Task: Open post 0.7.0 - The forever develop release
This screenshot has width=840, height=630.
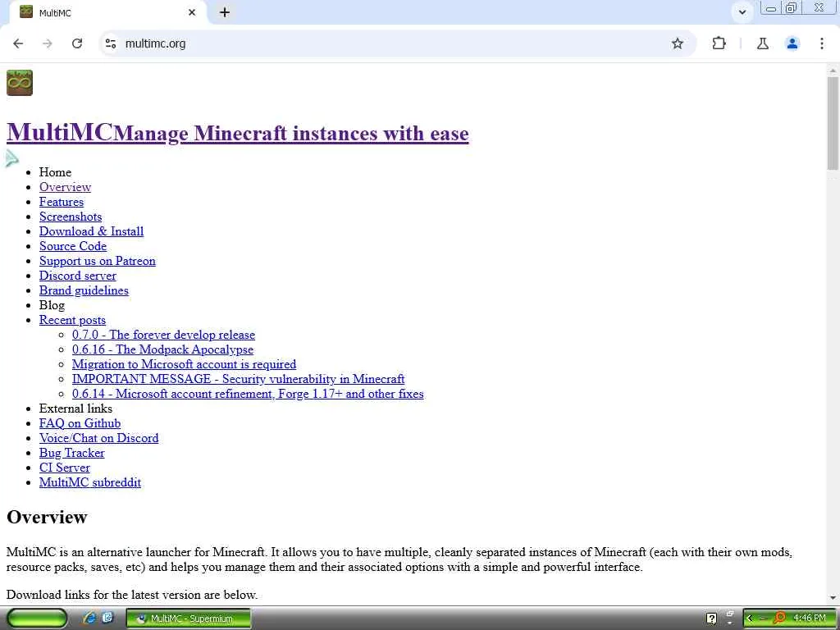Action: (x=163, y=335)
